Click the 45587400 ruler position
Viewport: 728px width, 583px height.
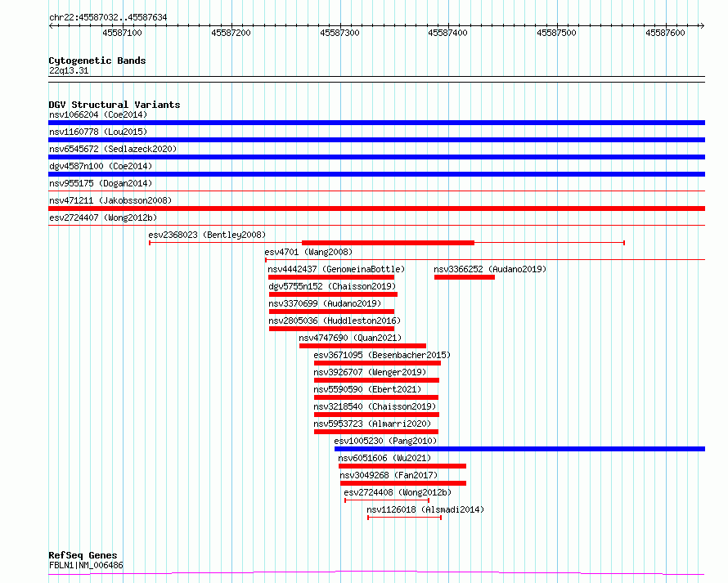point(447,33)
